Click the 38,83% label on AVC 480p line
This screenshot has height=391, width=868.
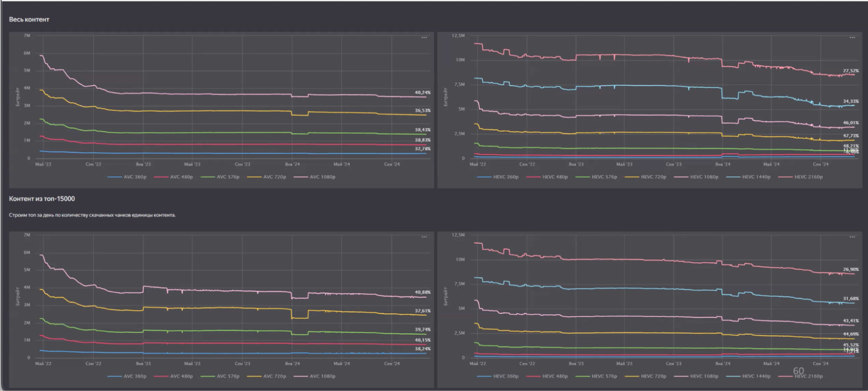(422, 140)
